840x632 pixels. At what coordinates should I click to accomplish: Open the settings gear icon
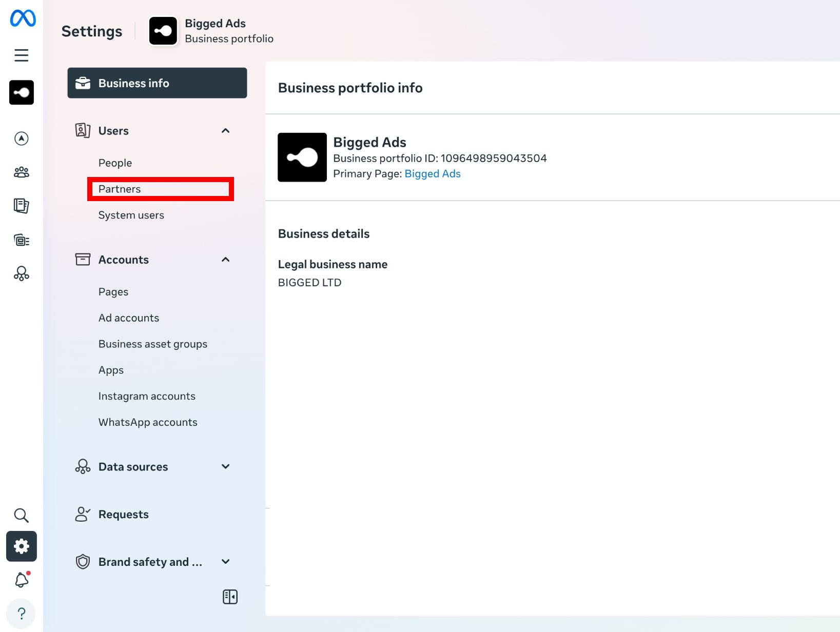[x=22, y=546]
